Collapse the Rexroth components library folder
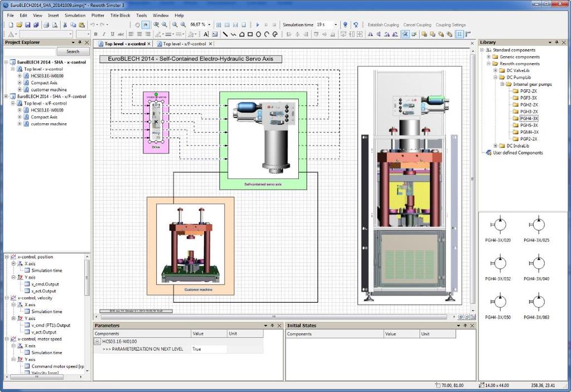571x392 pixels. 488,64
